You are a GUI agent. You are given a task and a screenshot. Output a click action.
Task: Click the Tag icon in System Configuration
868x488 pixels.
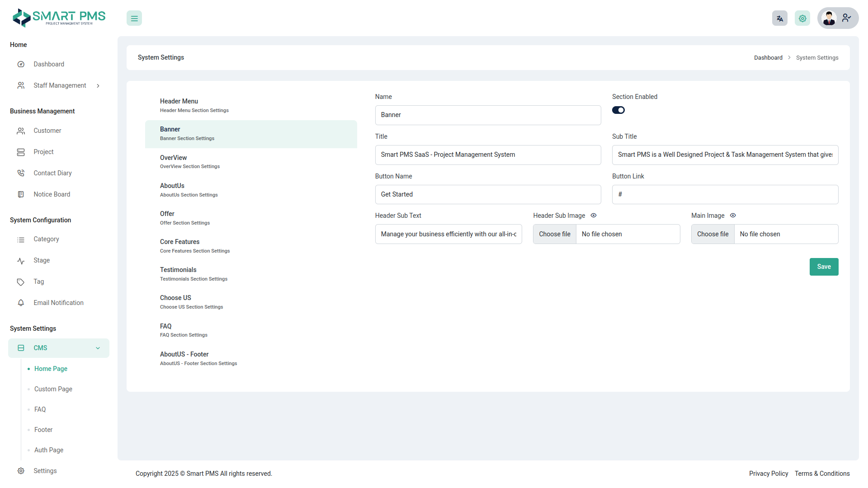click(21, 282)
